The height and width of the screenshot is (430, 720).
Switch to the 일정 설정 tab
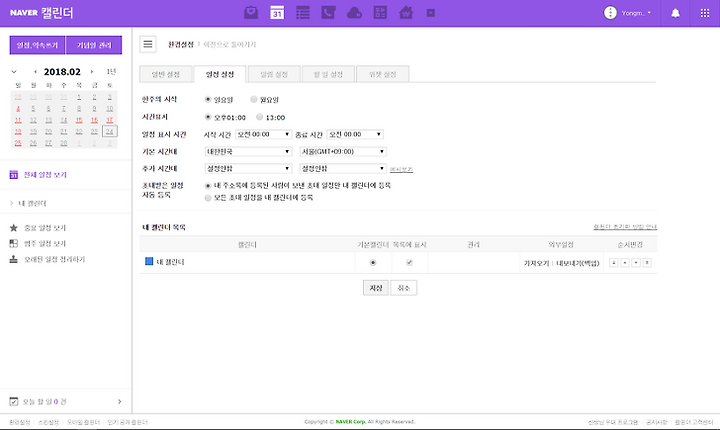click(220, 74)
